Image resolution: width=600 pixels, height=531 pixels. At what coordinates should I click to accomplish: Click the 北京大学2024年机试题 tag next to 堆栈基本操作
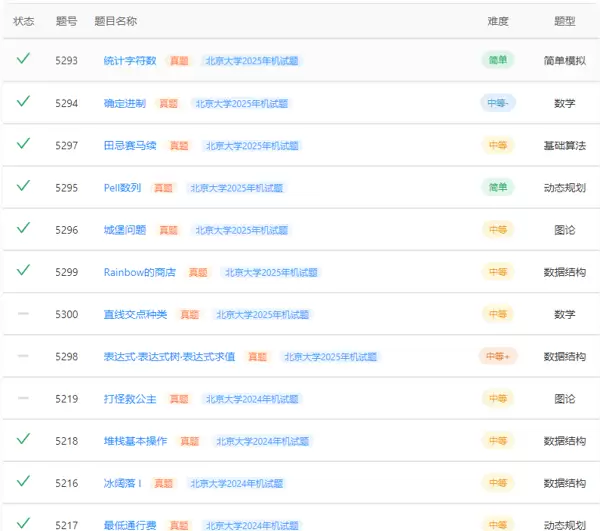(x=262, y=441)
